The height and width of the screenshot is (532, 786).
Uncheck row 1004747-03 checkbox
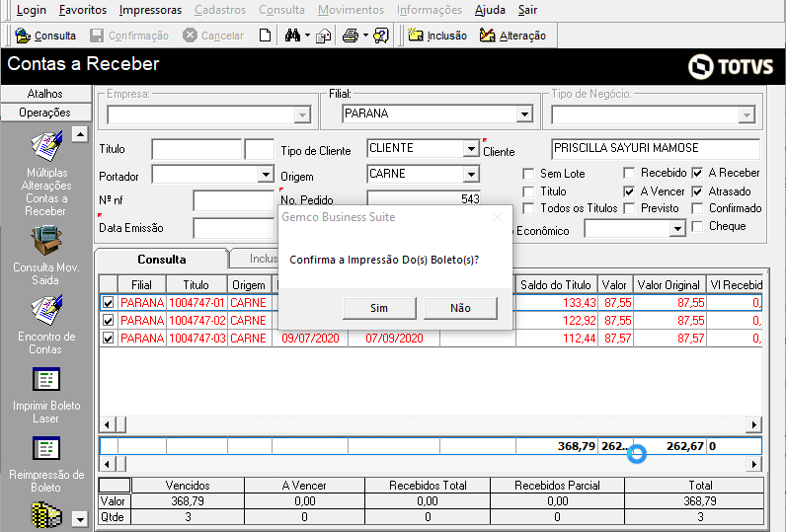108,339
